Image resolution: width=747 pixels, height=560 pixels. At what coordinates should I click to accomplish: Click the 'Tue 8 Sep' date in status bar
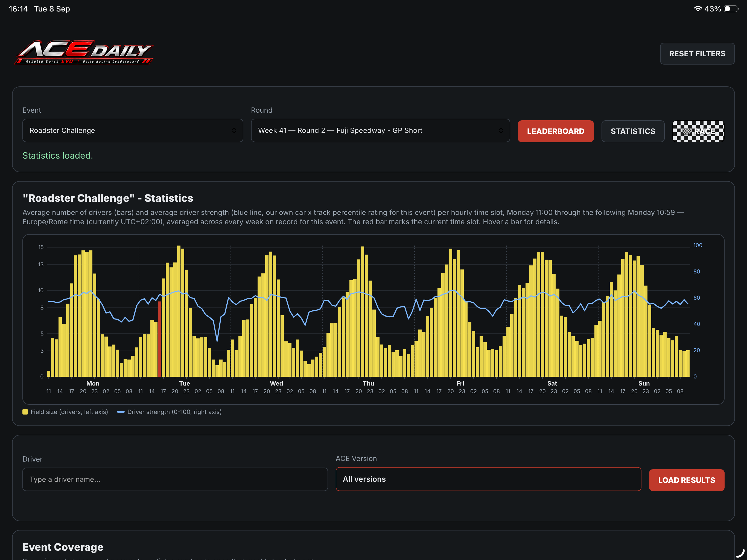[52, 9]
